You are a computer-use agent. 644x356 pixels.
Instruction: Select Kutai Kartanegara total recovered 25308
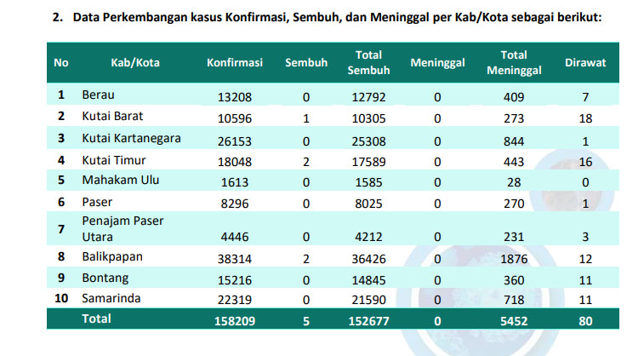point(368,141)
